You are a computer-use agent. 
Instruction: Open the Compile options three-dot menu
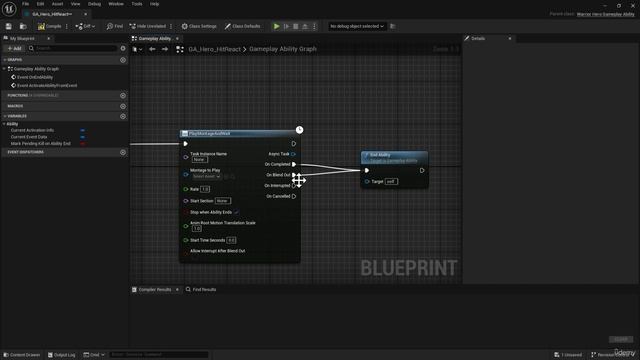coord(67,26)
